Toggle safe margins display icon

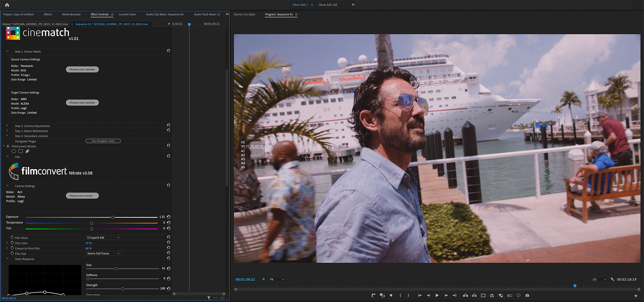click(x=483, y=295)
